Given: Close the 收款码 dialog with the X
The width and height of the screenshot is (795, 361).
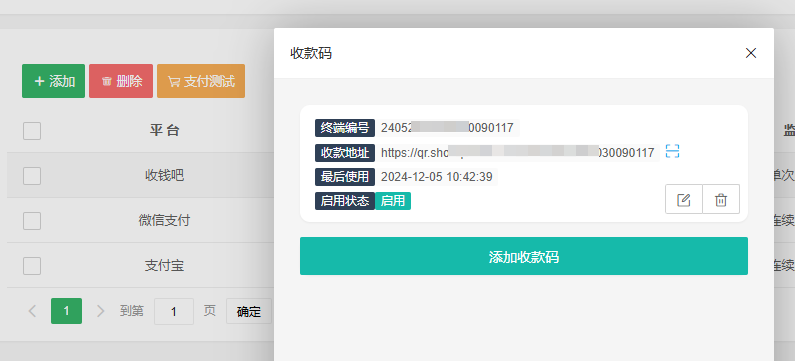Looking at the screenshot, I should click(751, 53).
